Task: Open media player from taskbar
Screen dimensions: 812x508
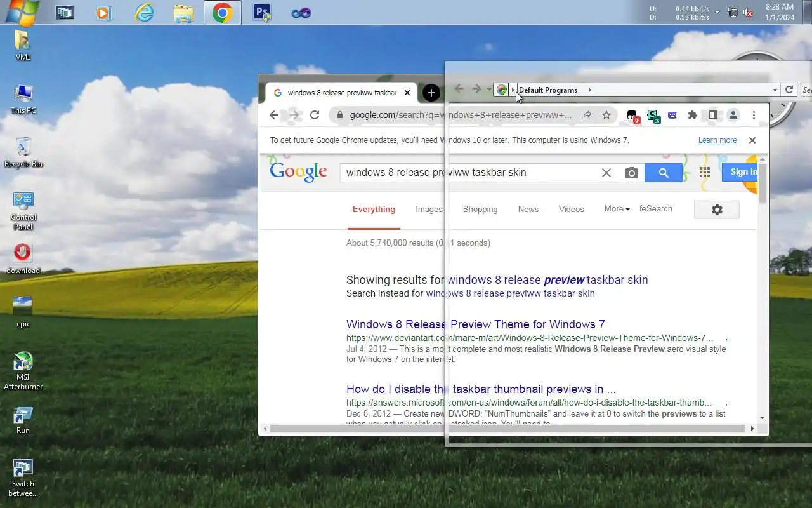Action: pos(104,12)
